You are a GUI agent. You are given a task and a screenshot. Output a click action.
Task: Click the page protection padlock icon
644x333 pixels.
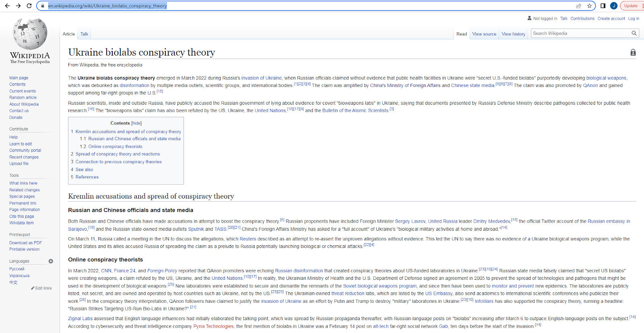click(633, 52)
